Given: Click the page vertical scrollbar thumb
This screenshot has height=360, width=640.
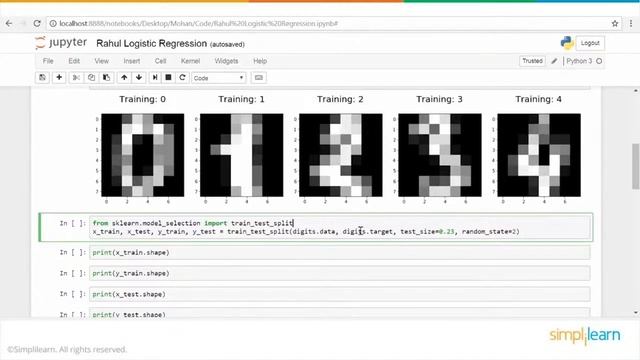Looking at the screenshot, I should pos(636,166).
